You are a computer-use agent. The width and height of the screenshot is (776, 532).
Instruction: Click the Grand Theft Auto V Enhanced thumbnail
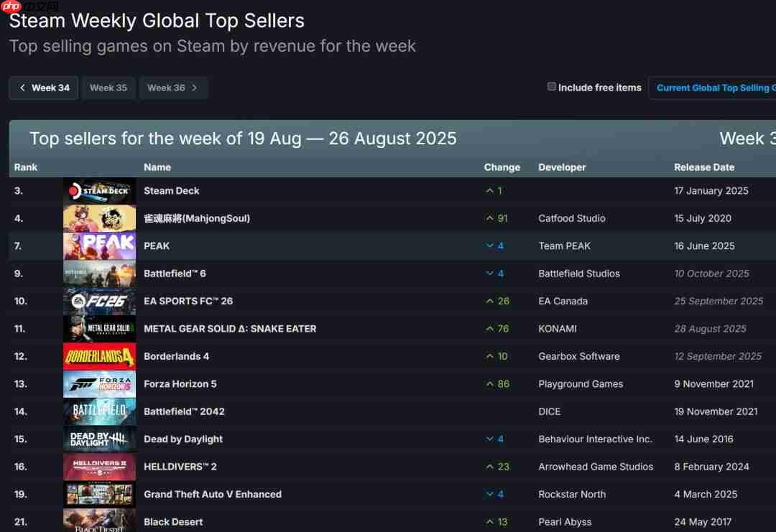[99, 495]
